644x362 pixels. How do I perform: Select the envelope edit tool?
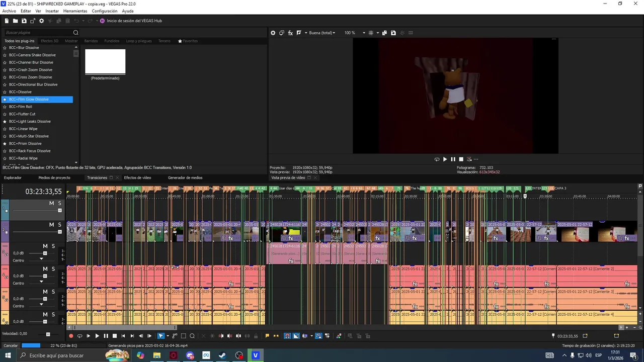(x=175, y=336)
